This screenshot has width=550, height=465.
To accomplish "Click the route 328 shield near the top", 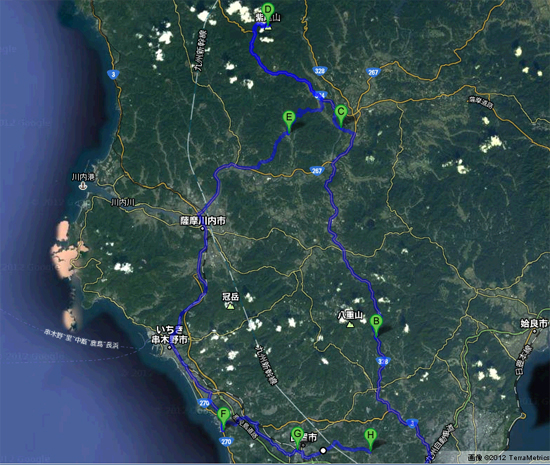I will point(320,71).
